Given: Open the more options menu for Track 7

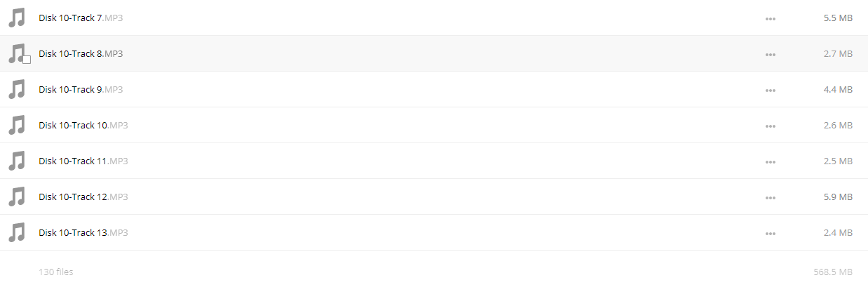Looking at the screenshot, I should (x=771, y=19).
